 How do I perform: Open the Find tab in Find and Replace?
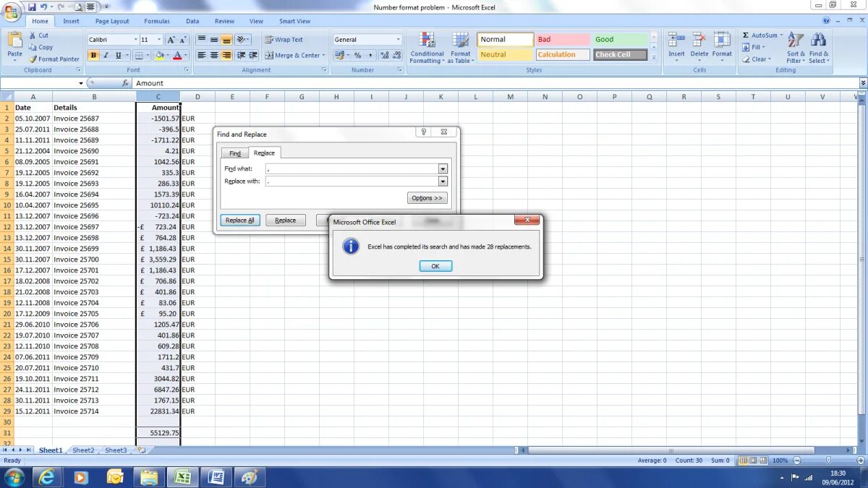[x=235, y=153]
